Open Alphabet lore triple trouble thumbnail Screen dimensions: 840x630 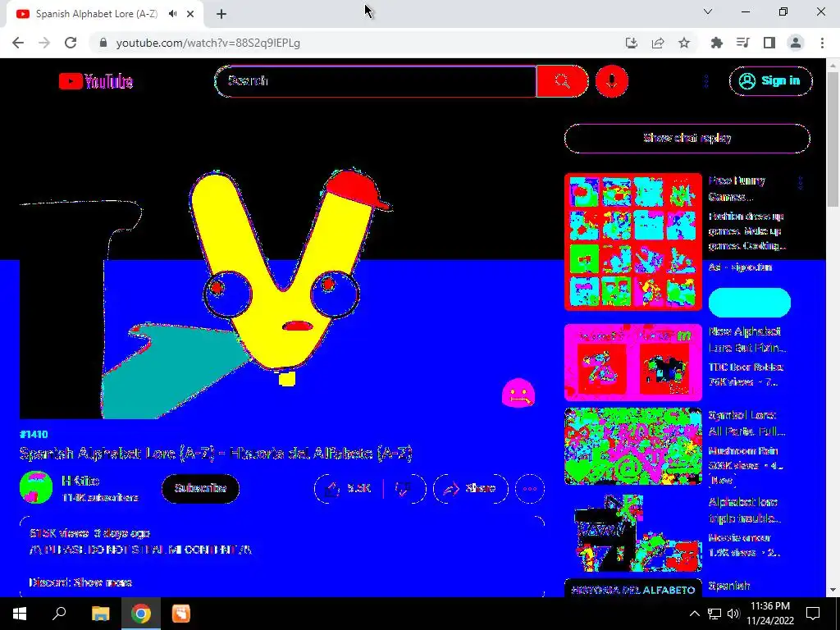tap(632, 533)
